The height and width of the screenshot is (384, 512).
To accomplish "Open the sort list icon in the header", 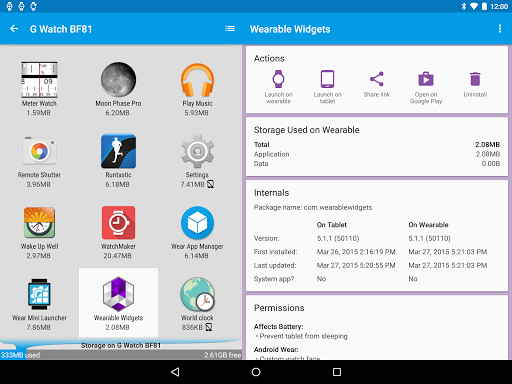I will 230,29.
